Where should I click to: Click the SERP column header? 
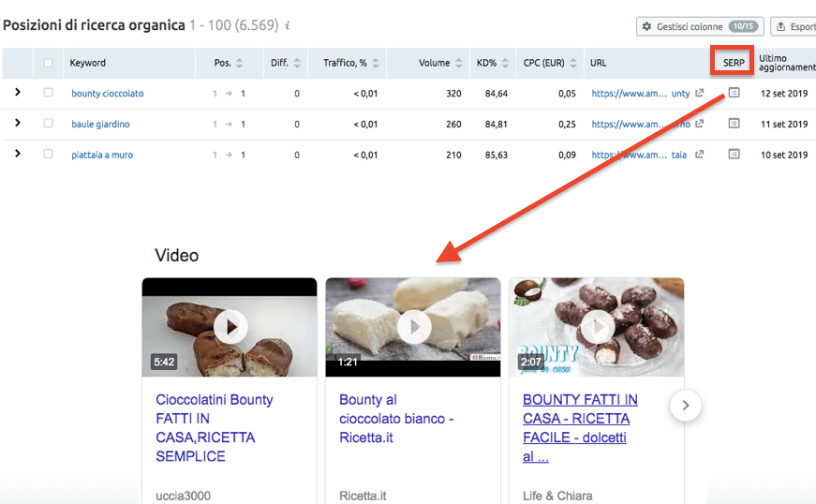(734, 63)
